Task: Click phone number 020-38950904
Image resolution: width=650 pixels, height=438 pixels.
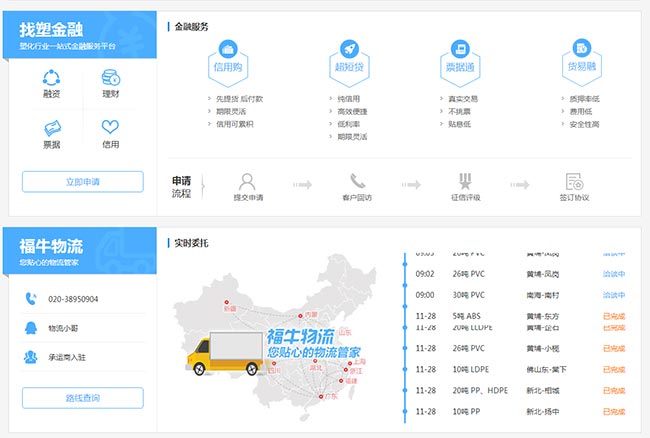Action: click(73, 299)
